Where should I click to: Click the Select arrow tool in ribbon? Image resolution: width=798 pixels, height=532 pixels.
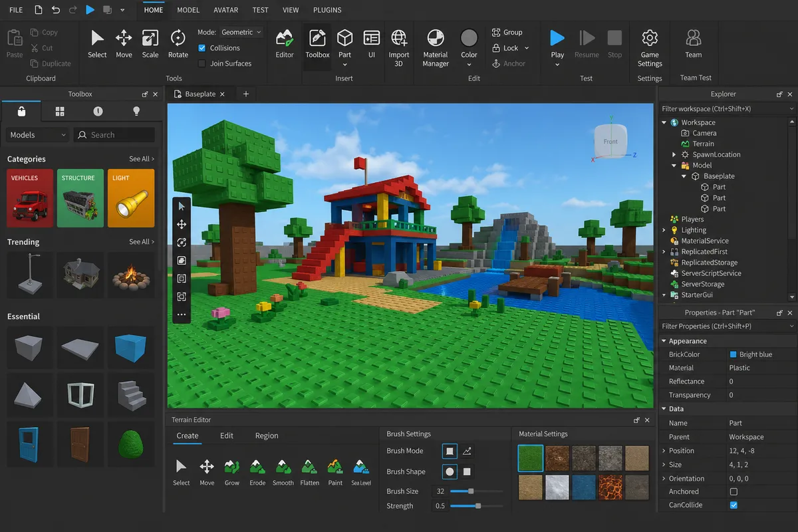click(97, 44)
